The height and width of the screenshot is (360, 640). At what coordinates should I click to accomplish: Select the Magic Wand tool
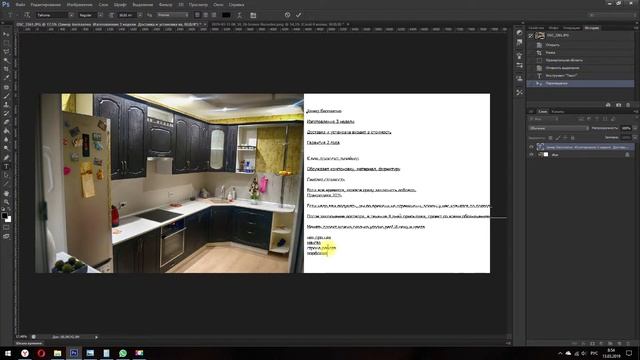[x=6, y=60]
